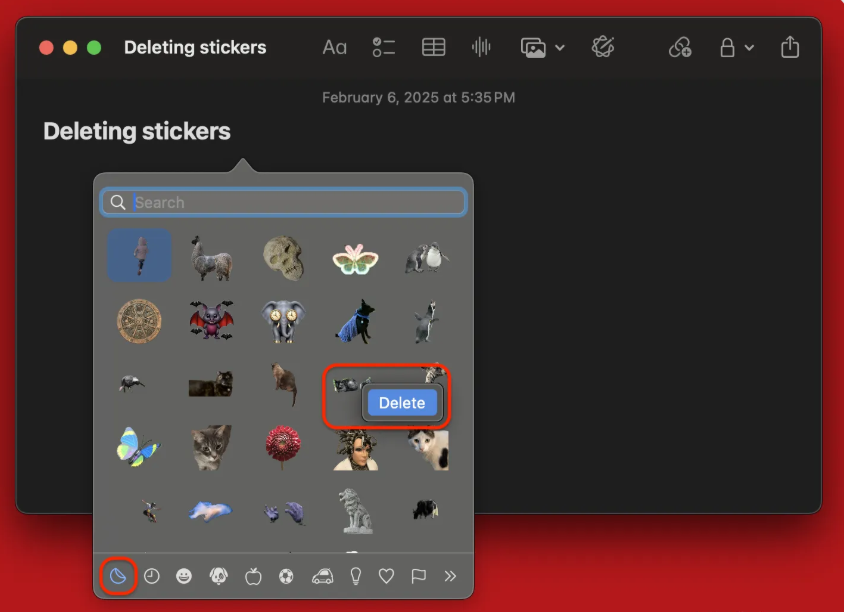Open the lock options dropdown
This screenshot has width=844, height=612.
[748, 47]
